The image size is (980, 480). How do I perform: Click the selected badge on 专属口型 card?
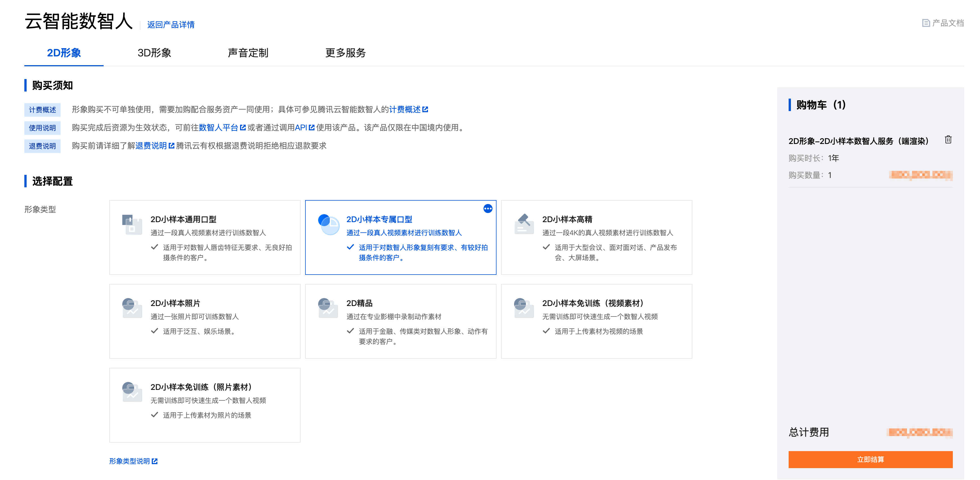click(488, 209)
